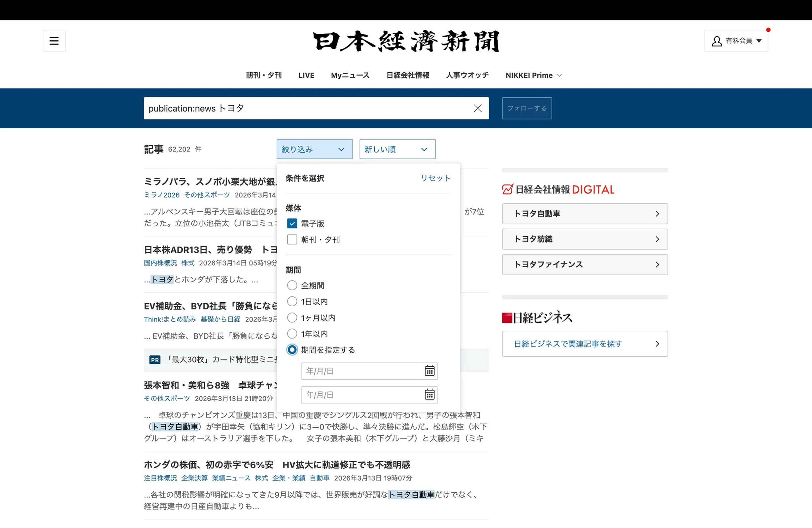Viewport: 812px width, 528px height.
Task: Click the start date input field
Action: pyautogui.click(x=369, y=371)
